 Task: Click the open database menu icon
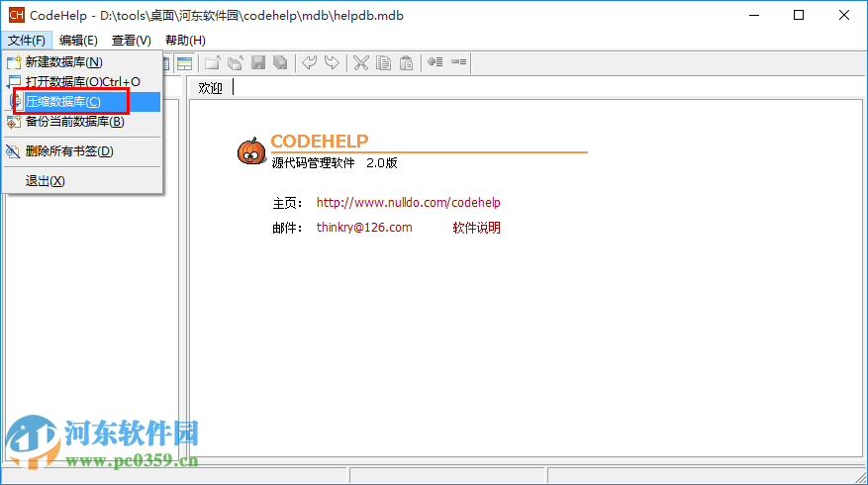[14, 82]
